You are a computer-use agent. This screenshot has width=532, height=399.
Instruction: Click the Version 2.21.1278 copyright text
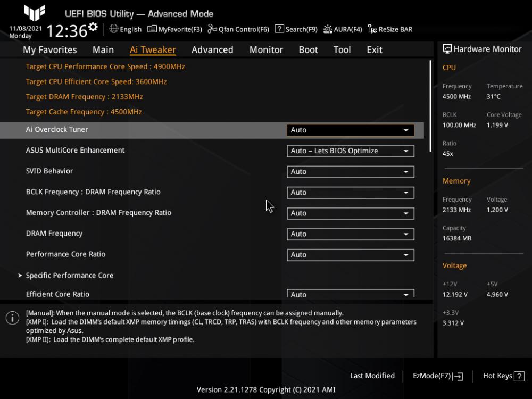pos(266,390)
